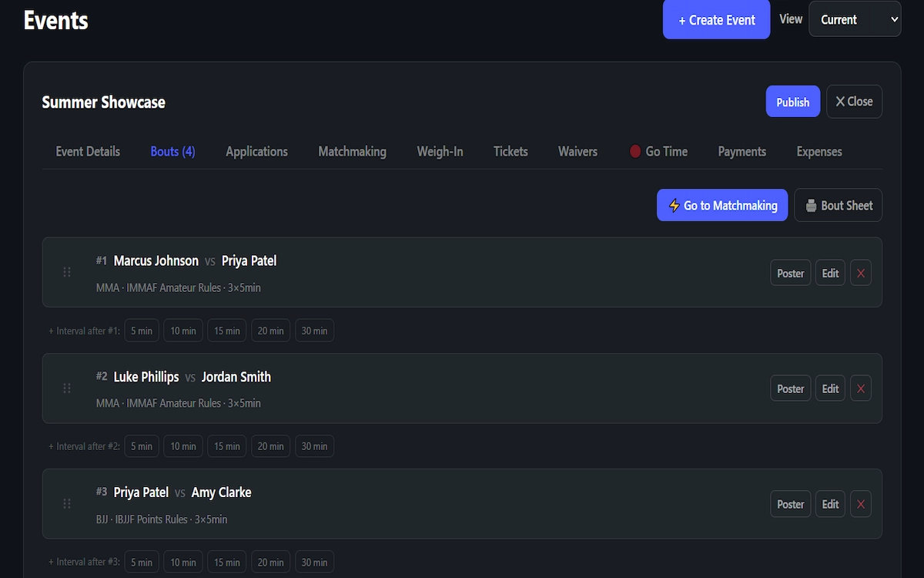The width and height of the screenshot is (924, 578).
Task: Click Go to Matchmaking button
Action: pos(722,205)
